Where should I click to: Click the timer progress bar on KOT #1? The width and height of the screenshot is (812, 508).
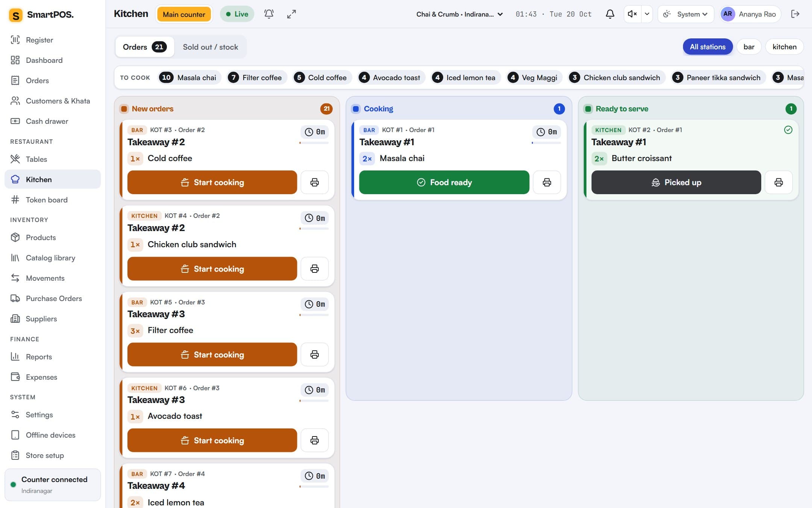(546, 143)
